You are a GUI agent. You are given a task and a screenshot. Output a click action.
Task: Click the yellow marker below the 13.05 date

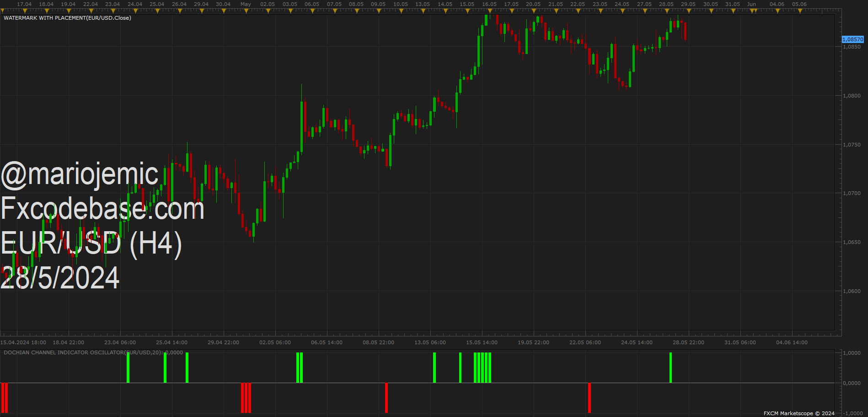(423, 11)
